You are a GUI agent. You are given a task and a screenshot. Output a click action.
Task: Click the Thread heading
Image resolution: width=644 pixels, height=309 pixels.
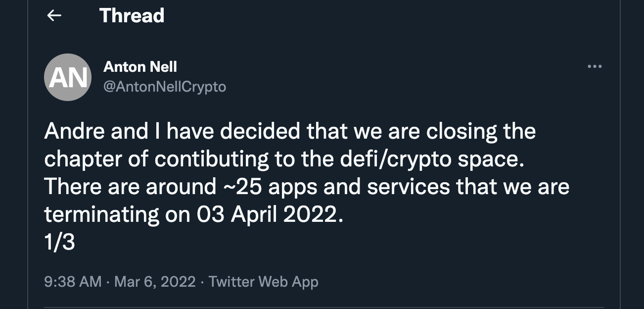[x=132, y=16]
